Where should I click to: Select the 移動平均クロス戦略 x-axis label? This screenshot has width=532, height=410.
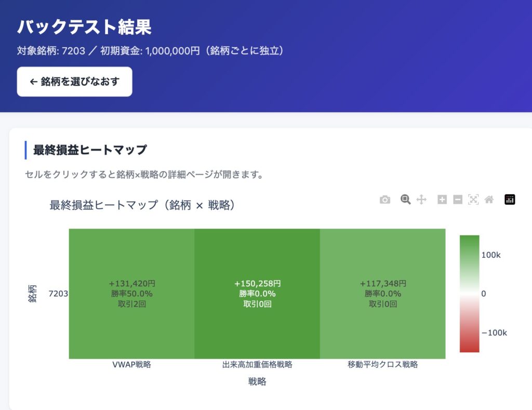pos(383,364)
